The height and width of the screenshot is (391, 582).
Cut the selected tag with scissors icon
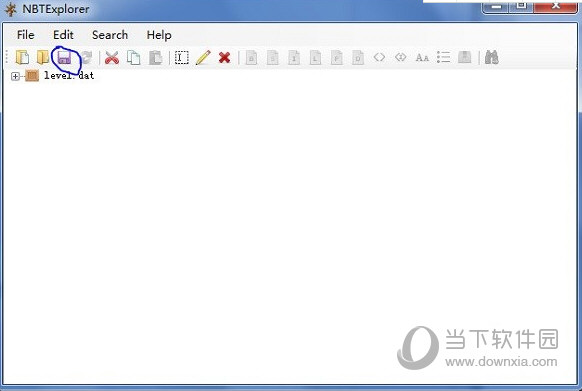tap(112, 58)
